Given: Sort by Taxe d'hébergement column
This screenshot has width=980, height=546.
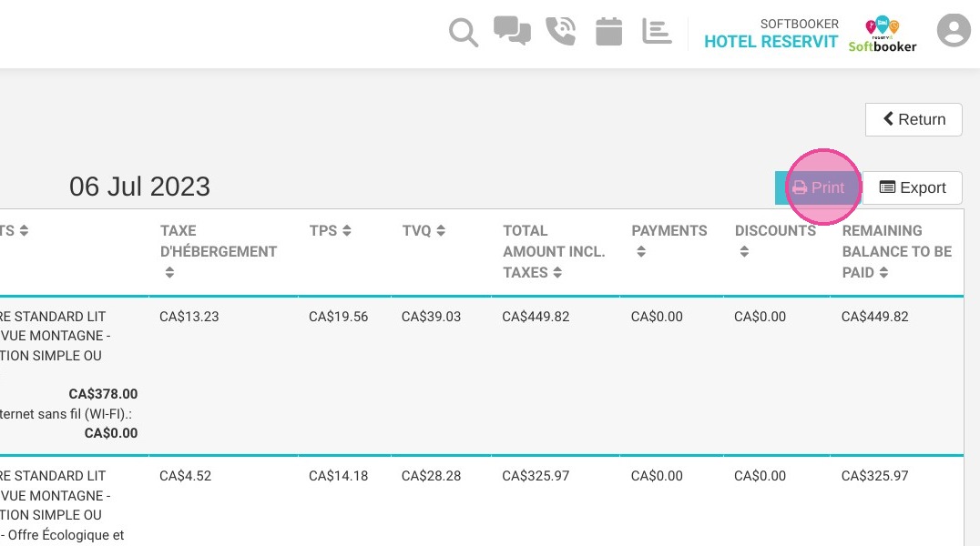Looking at the screenshot, I should (169, 272).
